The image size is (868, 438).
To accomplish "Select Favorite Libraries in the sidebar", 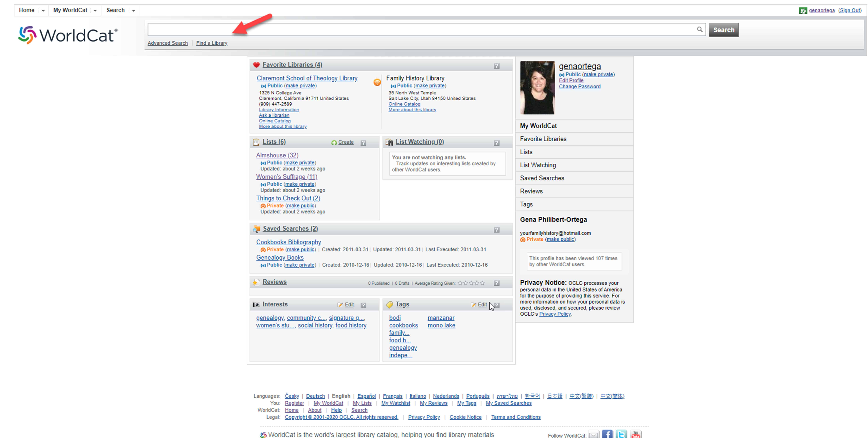I will pos(574,139).
